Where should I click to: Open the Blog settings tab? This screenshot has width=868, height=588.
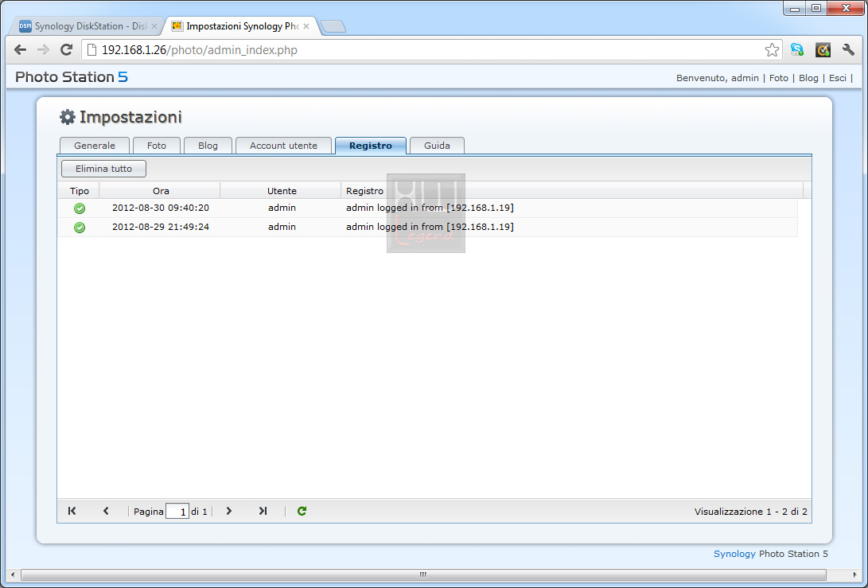[208, 146]
